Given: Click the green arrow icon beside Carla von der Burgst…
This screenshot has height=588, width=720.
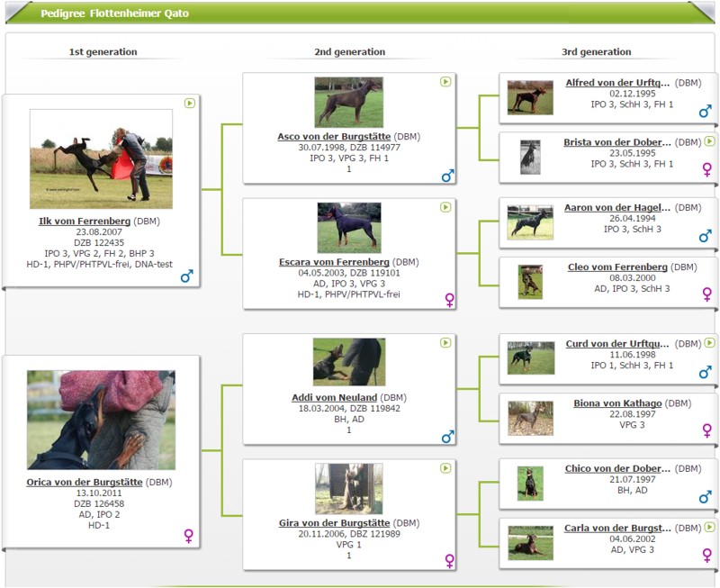Looking at the screenshot, I should tap(710, 527).
